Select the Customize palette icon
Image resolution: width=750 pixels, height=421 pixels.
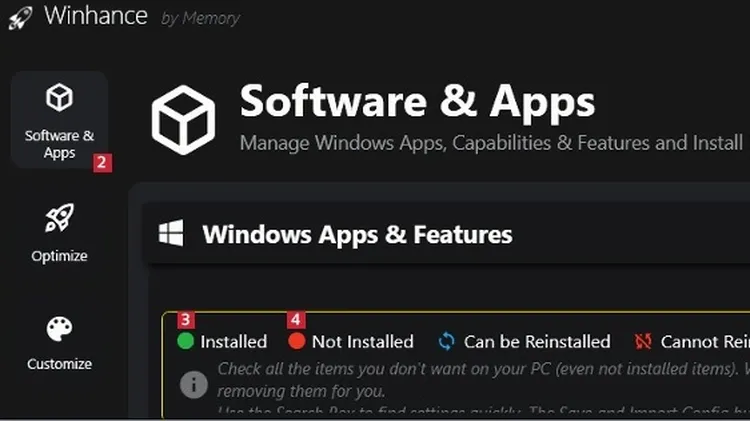pyautogui.click(x=59, y=329)
